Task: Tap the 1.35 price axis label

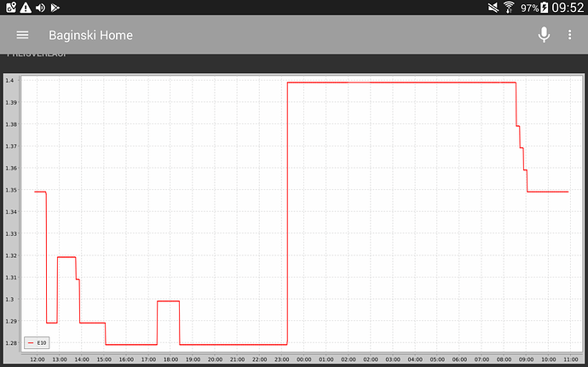Action: (x=10, y=190)
